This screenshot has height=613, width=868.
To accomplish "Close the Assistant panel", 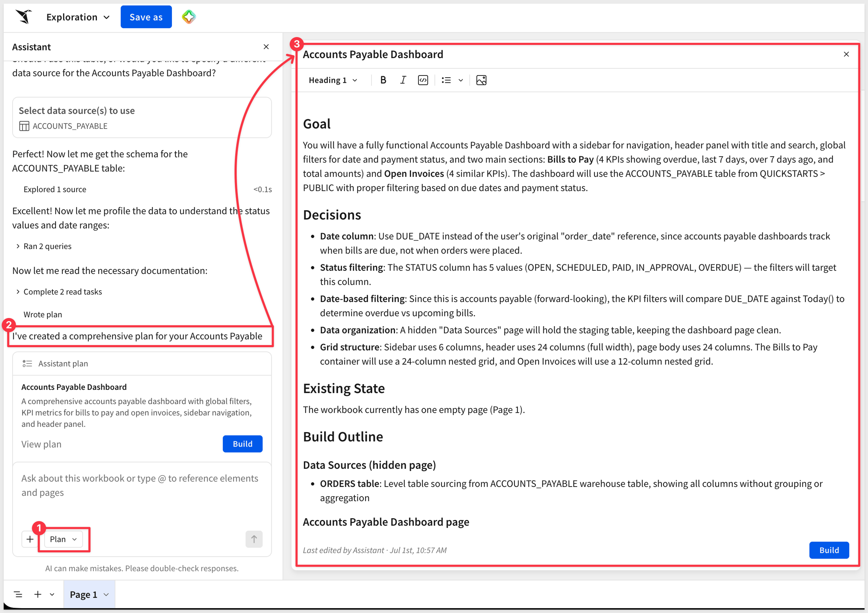I will point(266,47).
